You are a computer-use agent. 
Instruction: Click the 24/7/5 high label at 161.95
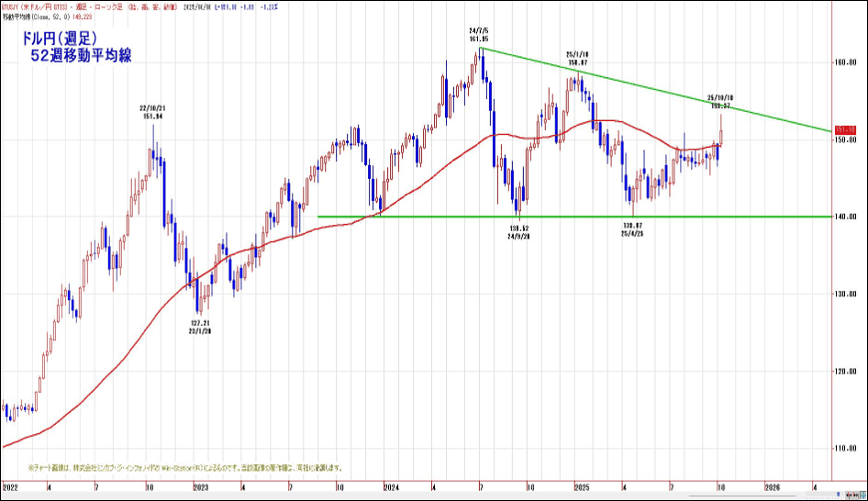(479, 35)
